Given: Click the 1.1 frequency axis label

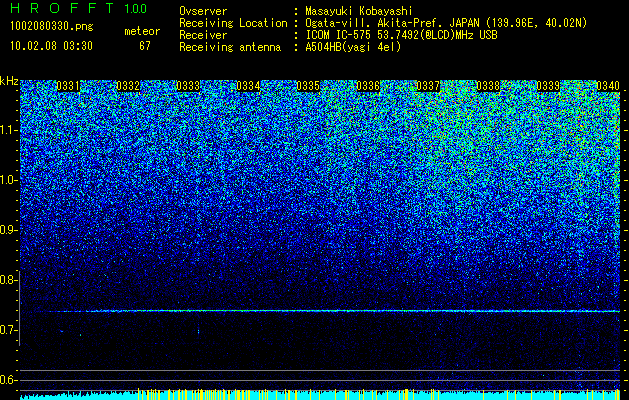Looking at the screenshot, I should (9, 130).
